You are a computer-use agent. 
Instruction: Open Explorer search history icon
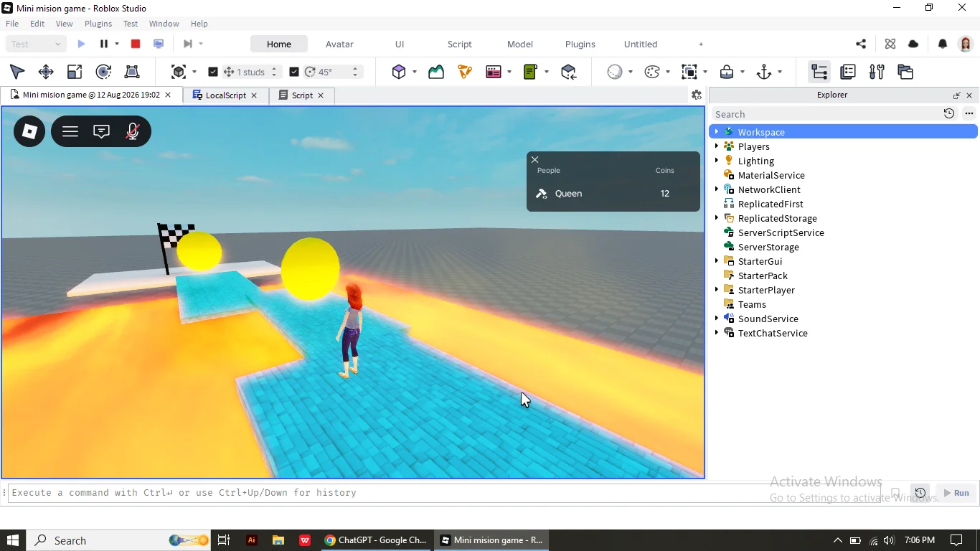coord(949,113)
